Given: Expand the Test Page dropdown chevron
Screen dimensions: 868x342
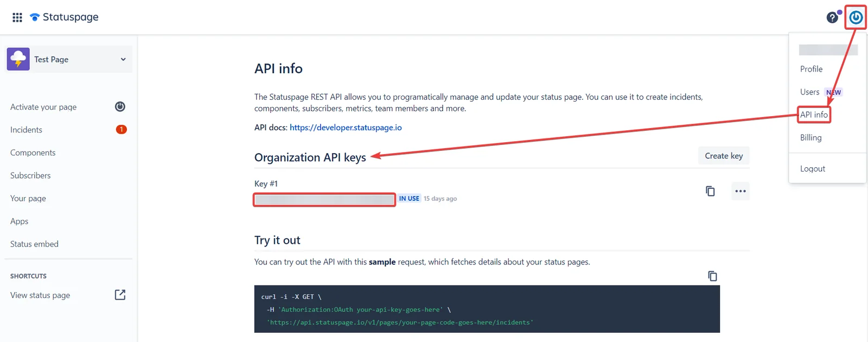Looking at the screenshot, I should tap(123, 59).
